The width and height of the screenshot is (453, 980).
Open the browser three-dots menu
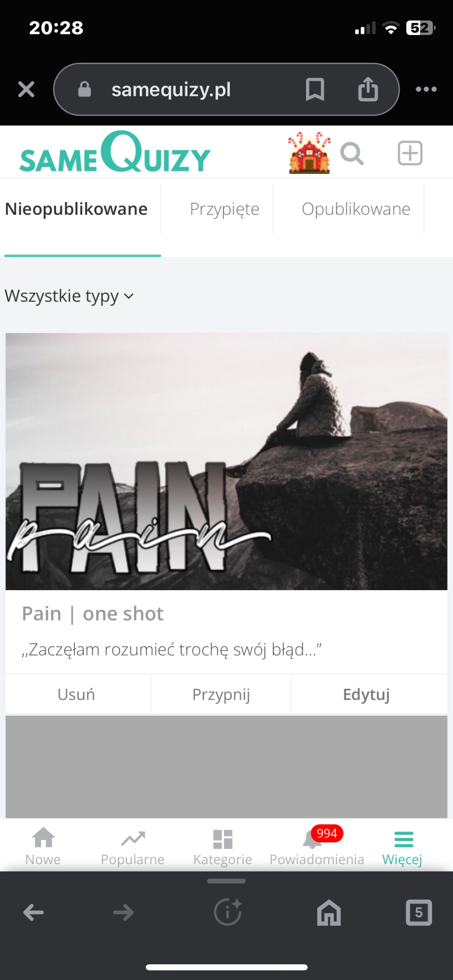(426, 89)
